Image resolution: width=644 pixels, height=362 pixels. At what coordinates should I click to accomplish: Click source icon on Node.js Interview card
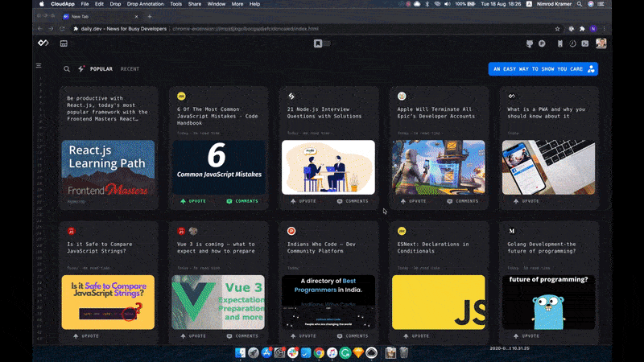291,96
